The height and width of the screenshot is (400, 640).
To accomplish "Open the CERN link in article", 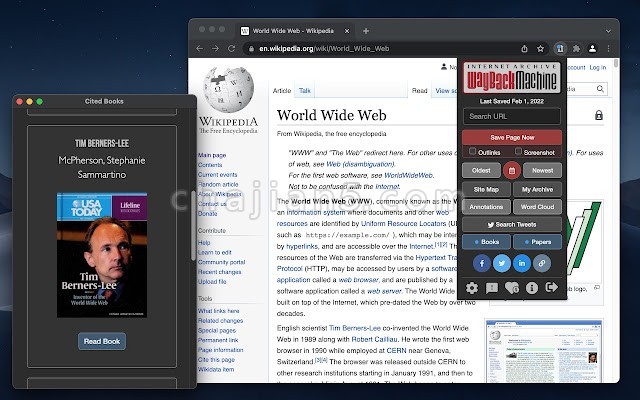I will (396, 351).
